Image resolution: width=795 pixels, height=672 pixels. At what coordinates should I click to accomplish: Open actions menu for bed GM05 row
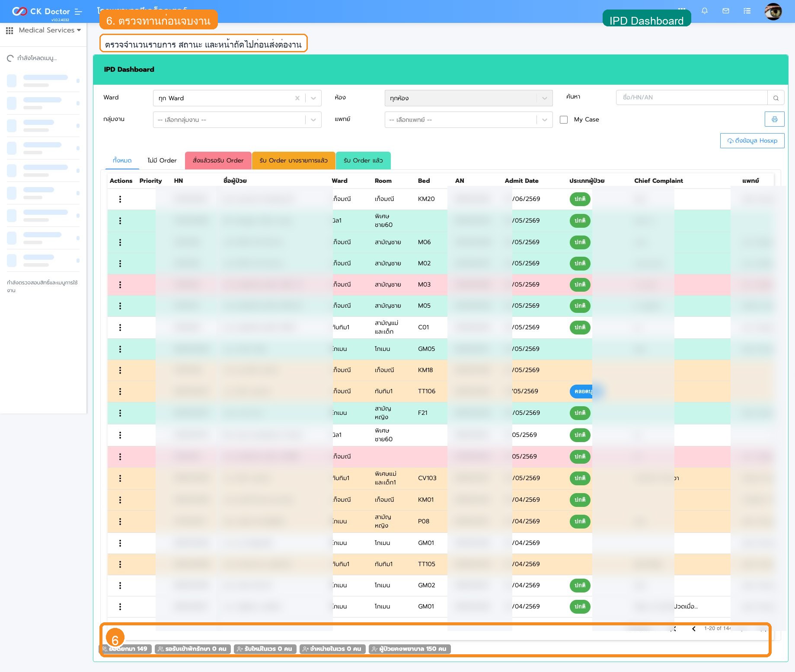120,349
